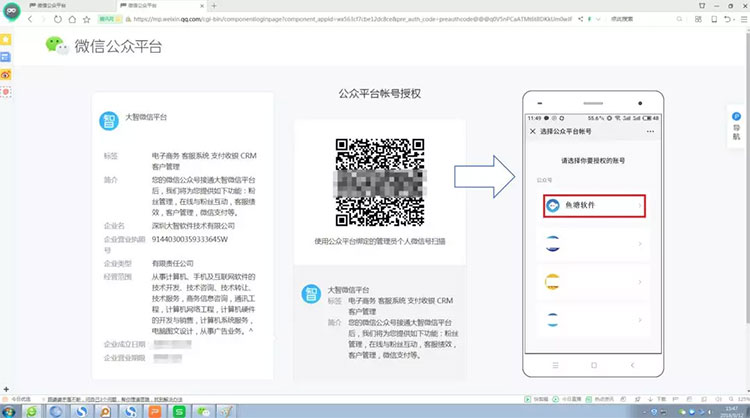750x418 pixels.
Task: Open WeChat from the taskbar
Action: pyautogui.click(x=203, y=411)
